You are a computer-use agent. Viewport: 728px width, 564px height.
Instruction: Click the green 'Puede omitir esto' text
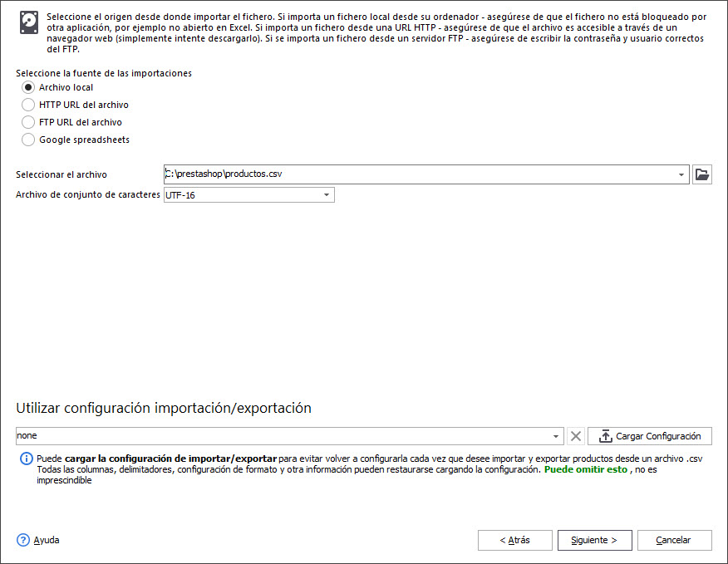pos(585,469)
